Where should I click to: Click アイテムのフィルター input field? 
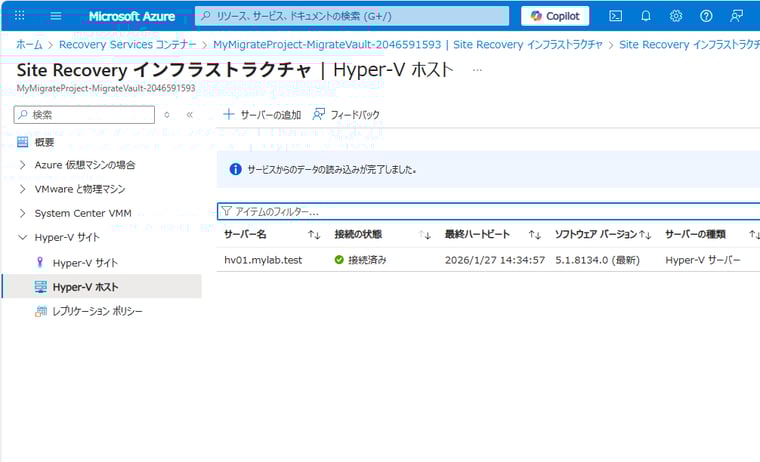tap(488, 211)
